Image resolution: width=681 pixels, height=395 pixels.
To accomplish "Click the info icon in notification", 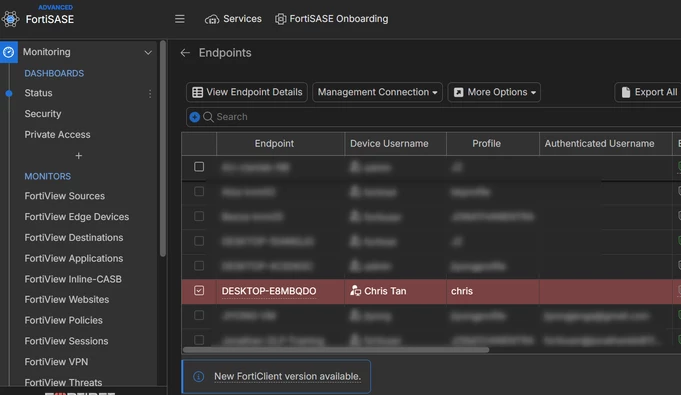I will (x=198, y=377).
